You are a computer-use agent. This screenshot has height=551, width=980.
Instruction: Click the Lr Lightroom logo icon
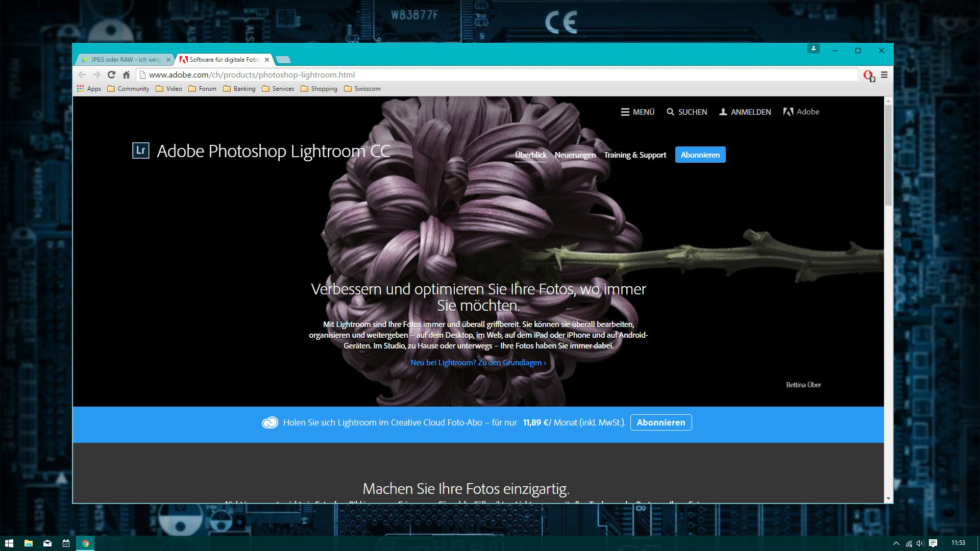tap(140, 151)
